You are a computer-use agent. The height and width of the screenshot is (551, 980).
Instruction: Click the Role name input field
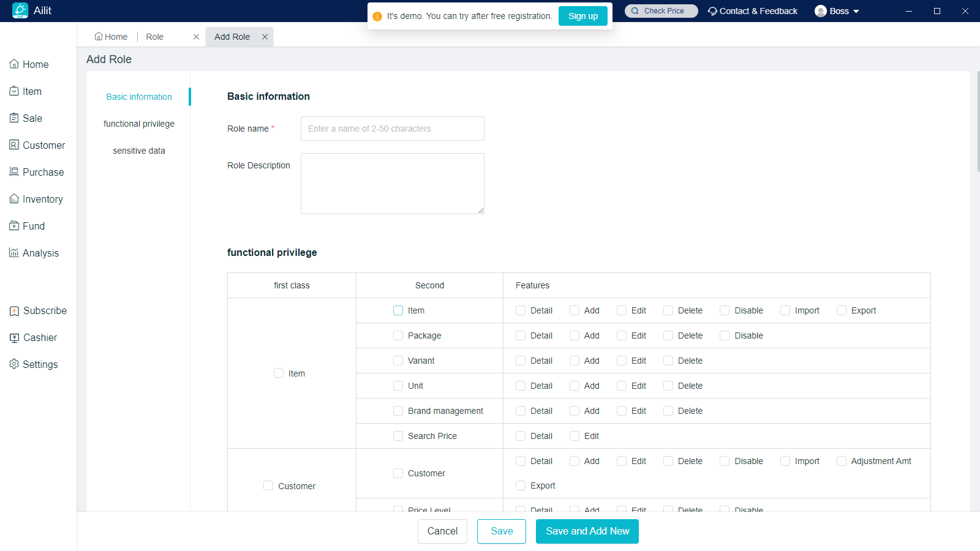(392, 129)
